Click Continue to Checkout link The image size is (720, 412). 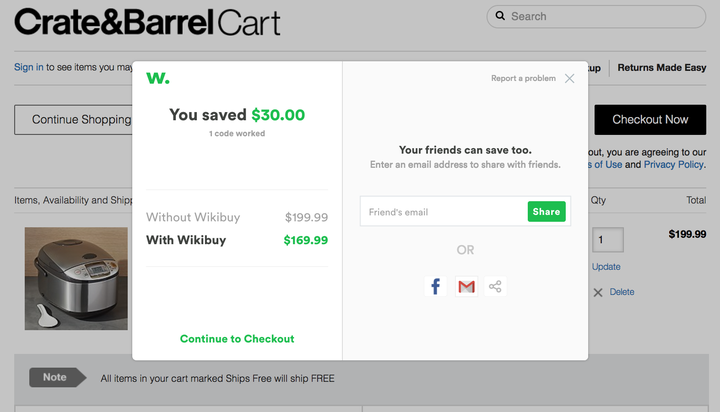(x=237, y=339)
